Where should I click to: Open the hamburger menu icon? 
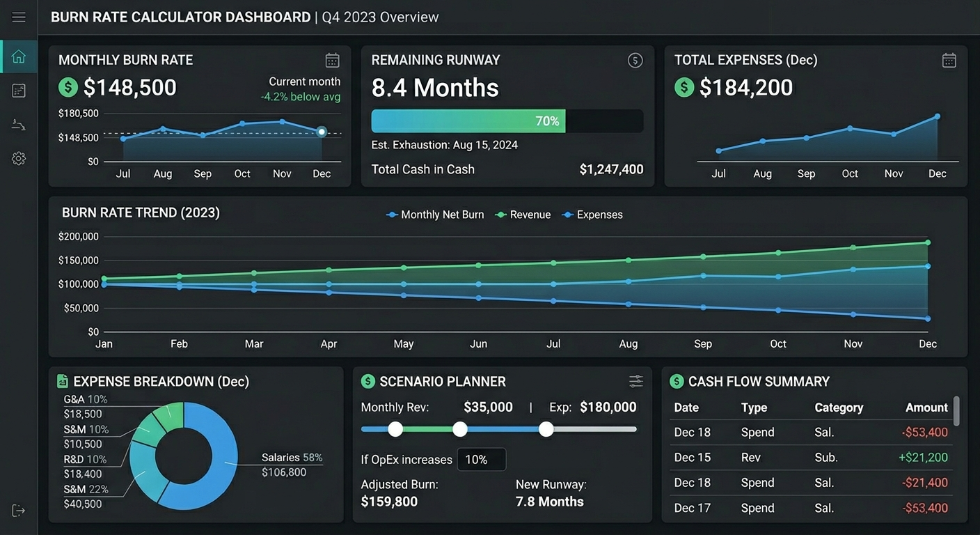(x=19, y=17)
